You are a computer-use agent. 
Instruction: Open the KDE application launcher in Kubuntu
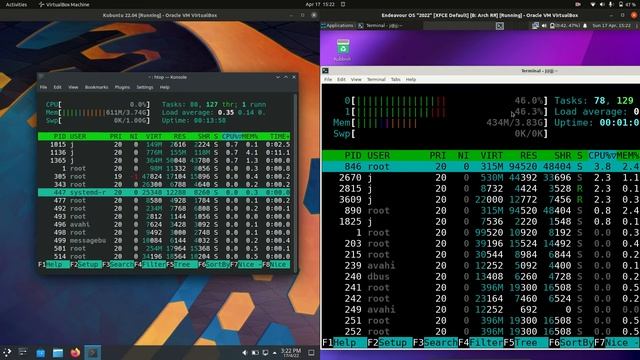7,352
